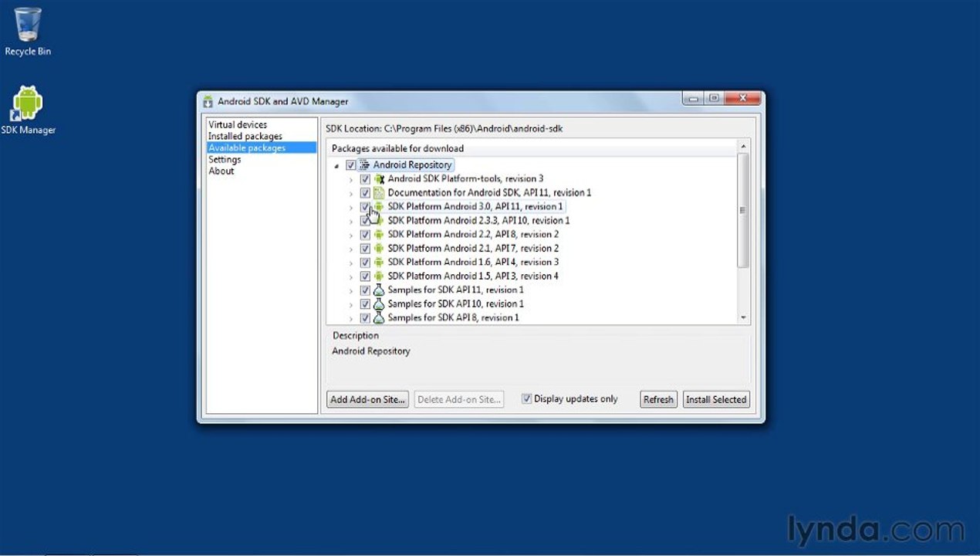Expand the SDK Platform Android 3.0 row
This screenshot has height=556, width=980.
(351, 208)
